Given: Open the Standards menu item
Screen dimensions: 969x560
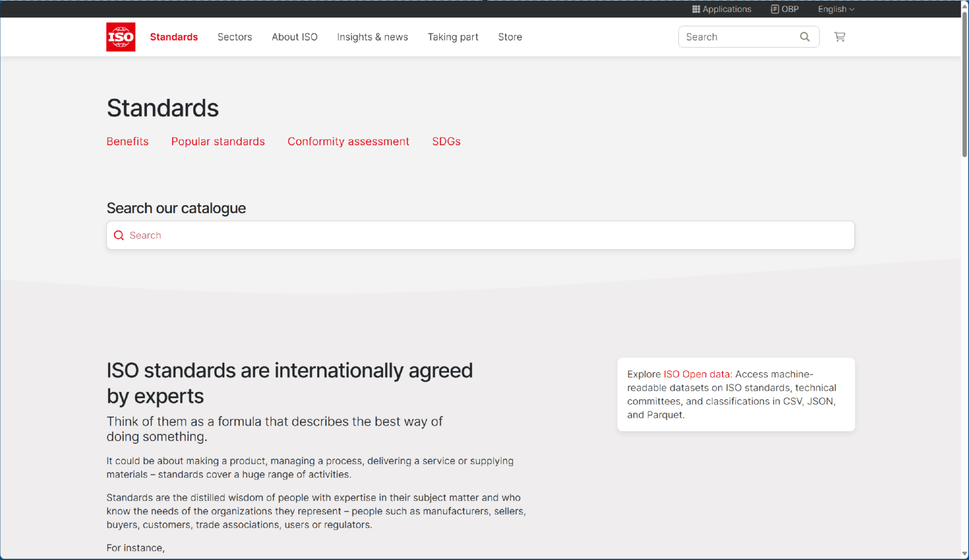Looking at the screenshot, I should 174,37.
